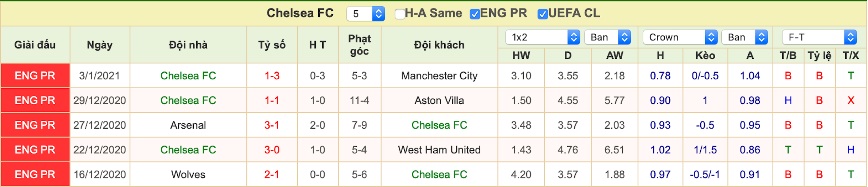The height and width of the screenshot is (187, 868).
Task: Open the match count dropdown showing 5
Action: 366,14
